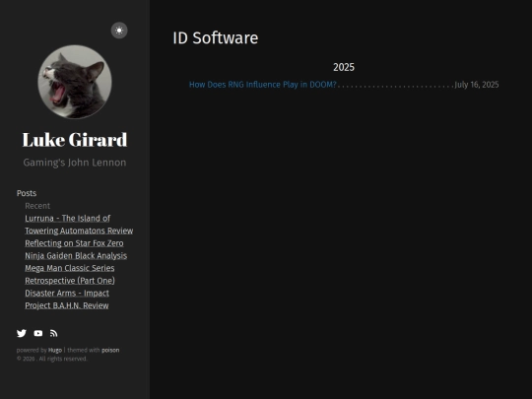
Task: Toggle the light/dark theme sun button
Action: [x=119, y=31]
